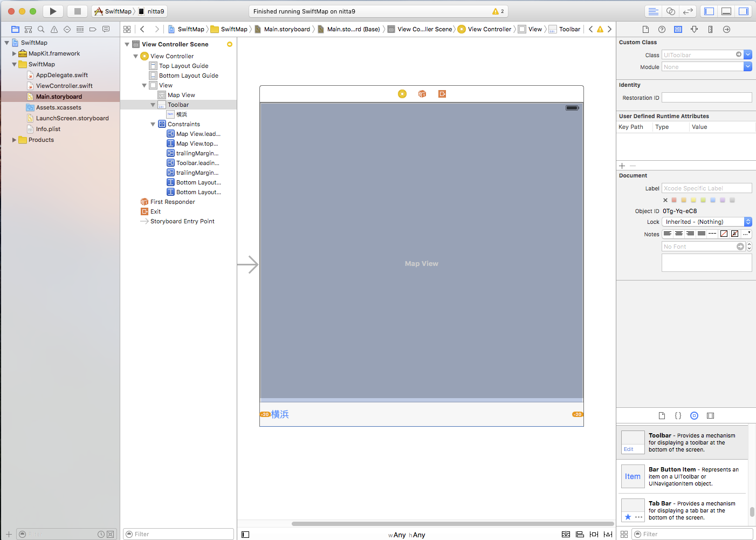This screenshot has height=540, width=756.
Task: Open the Attributes inspector tab
Action: 694,29
